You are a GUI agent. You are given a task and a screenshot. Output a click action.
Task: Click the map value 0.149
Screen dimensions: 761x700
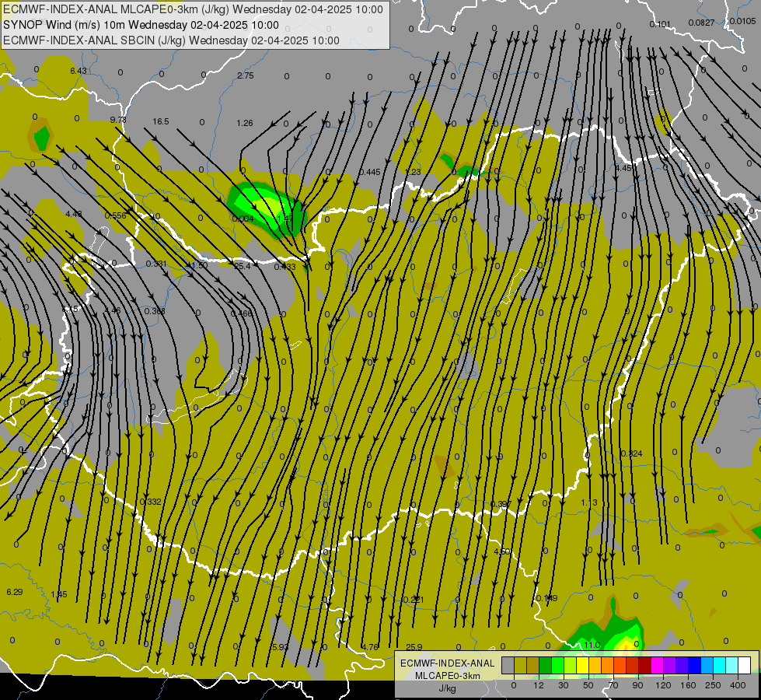547,598
